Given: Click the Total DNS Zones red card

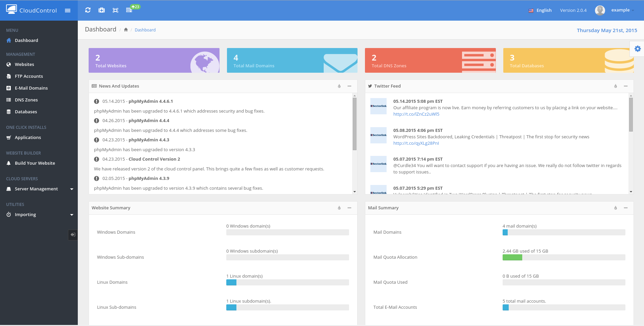Looking at the screenshot, I should click(x=430, y=60).
